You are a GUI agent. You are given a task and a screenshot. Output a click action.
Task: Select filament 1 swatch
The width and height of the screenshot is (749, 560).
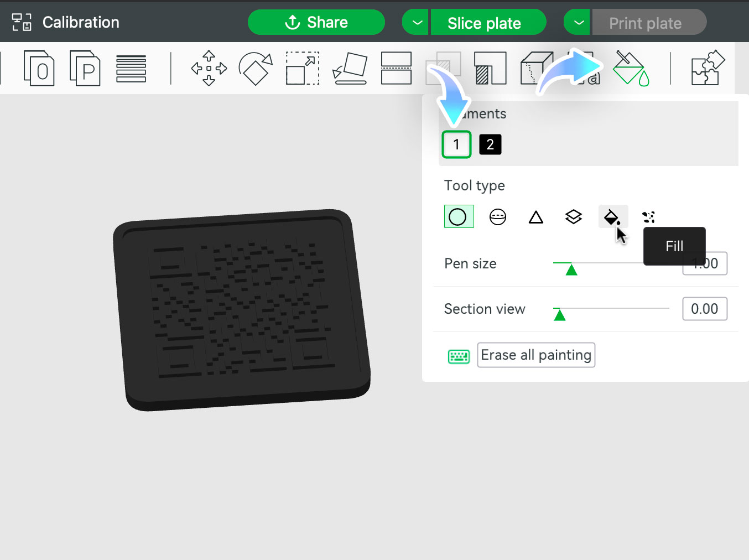click(456, 144)
